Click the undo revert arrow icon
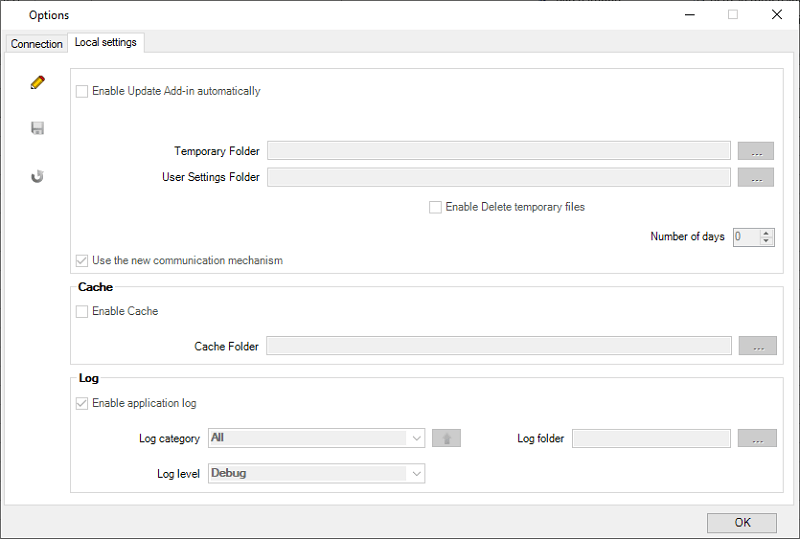The image size is (800, 539). coord(37,176)
